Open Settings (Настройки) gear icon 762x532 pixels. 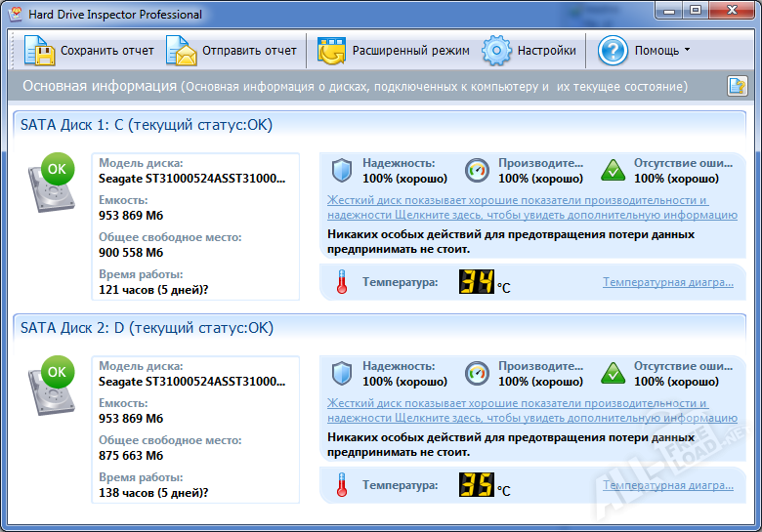click(497, 51)
